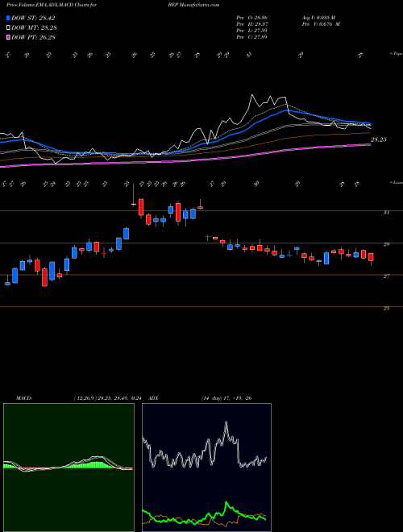403x532 pixels.
Task: Select the 'DOW PT: 26.28' legend text
Action: tap(33, 38)
